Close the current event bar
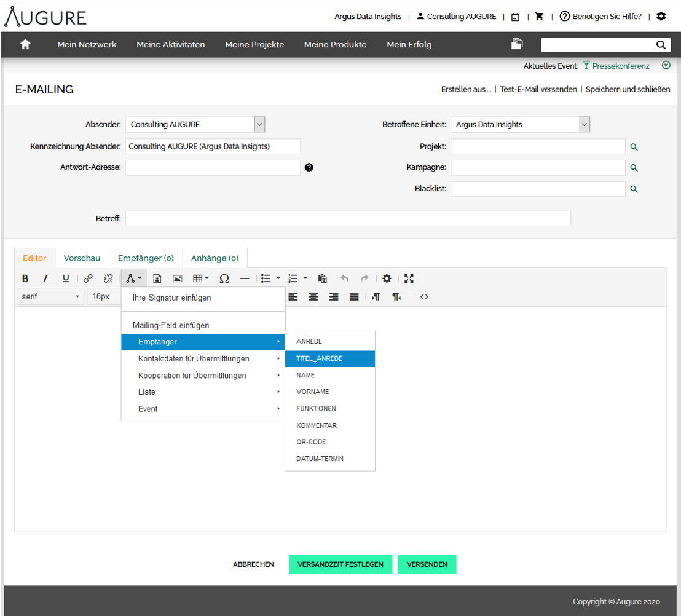Screen dimensions: 681x616 pos(666,65)
